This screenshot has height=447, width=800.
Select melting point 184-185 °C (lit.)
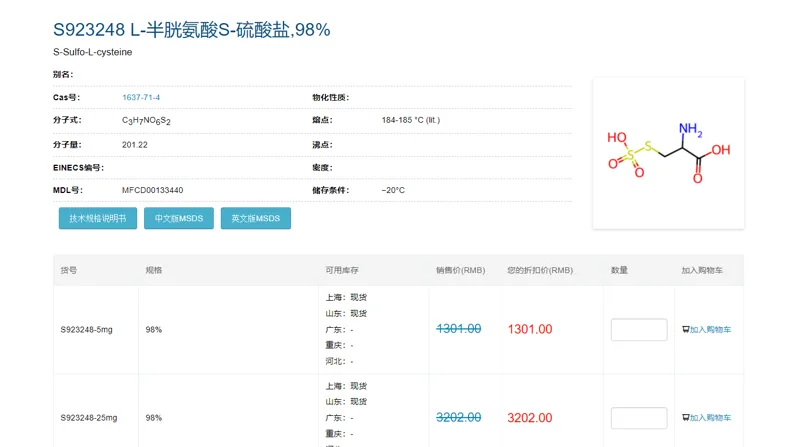click(x=411, y=120)
